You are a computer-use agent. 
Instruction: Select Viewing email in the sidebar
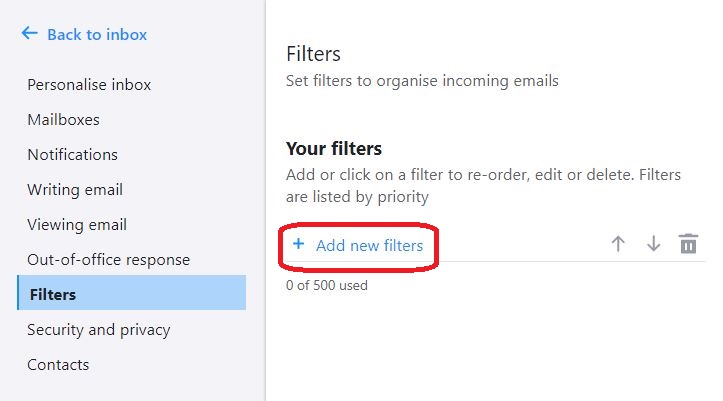tap(77, 225)
